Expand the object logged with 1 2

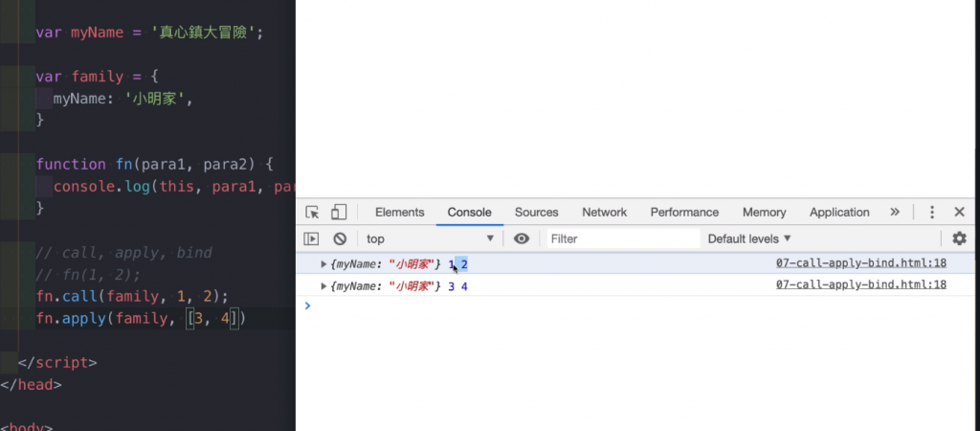click(323, 264)
